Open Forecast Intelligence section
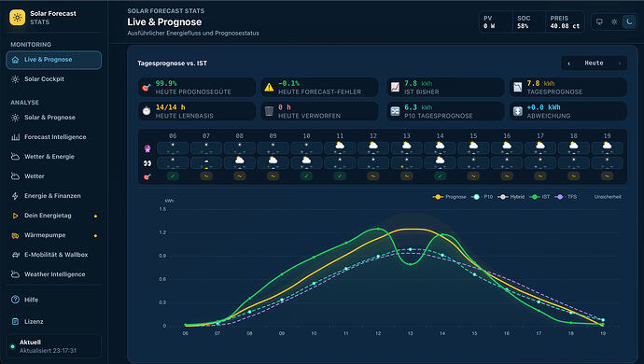 [54, 137]
